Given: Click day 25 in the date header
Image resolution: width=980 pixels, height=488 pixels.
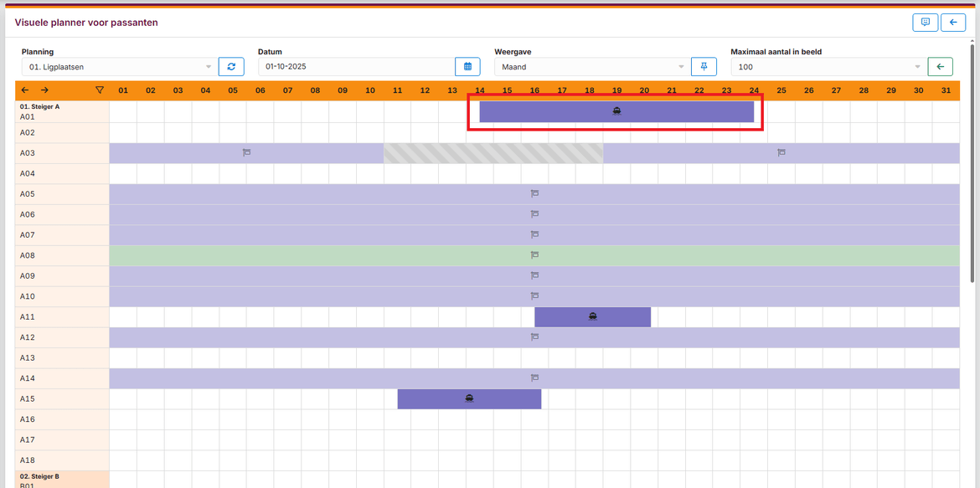Looking at the screenshot, I should (x=781, y=90).
